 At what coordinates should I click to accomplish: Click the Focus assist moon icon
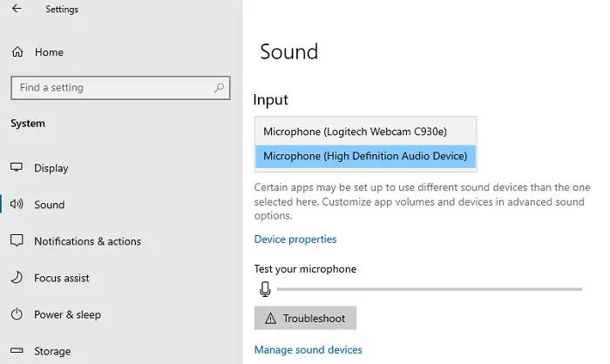[17, 278]
